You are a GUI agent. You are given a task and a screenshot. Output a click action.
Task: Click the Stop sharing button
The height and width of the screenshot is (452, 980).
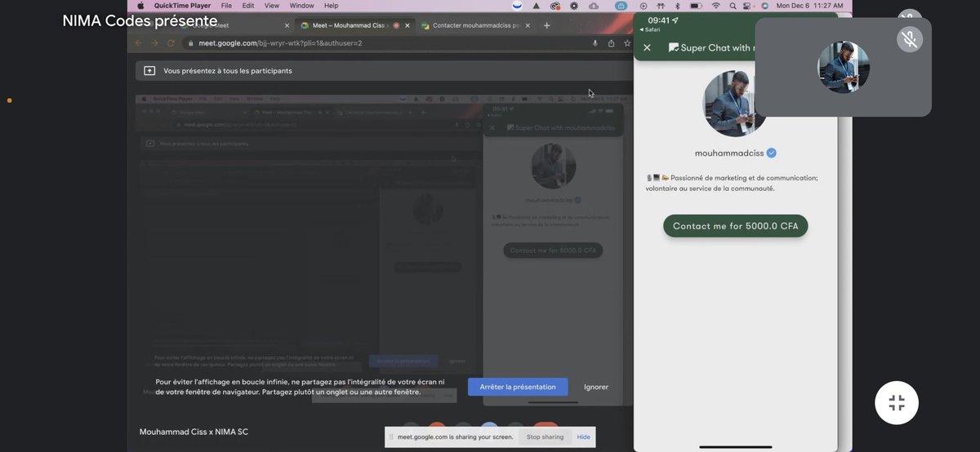(545, 436)
